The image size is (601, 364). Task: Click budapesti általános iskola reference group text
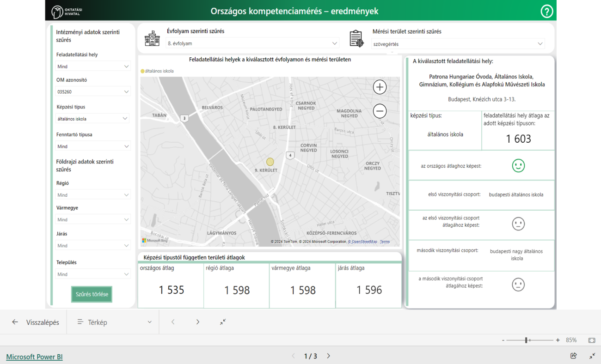pyautogui.click(x=516, y=194)
